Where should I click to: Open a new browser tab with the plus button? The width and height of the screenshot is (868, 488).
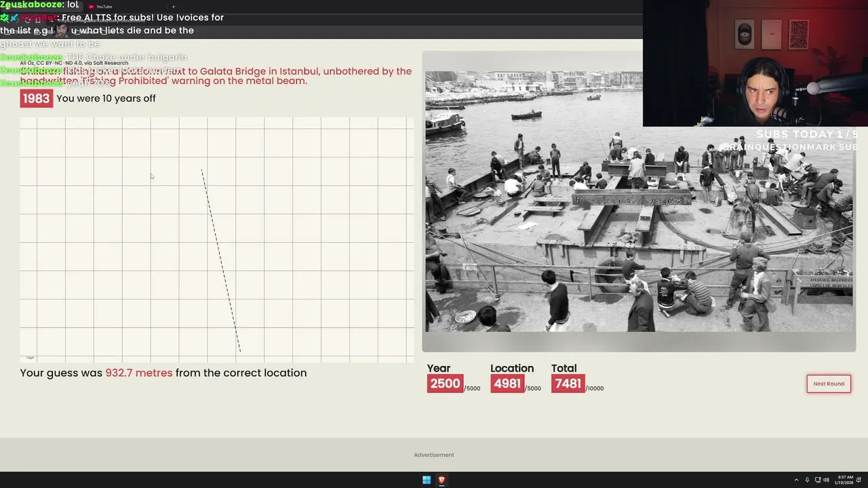coord(173,7)
